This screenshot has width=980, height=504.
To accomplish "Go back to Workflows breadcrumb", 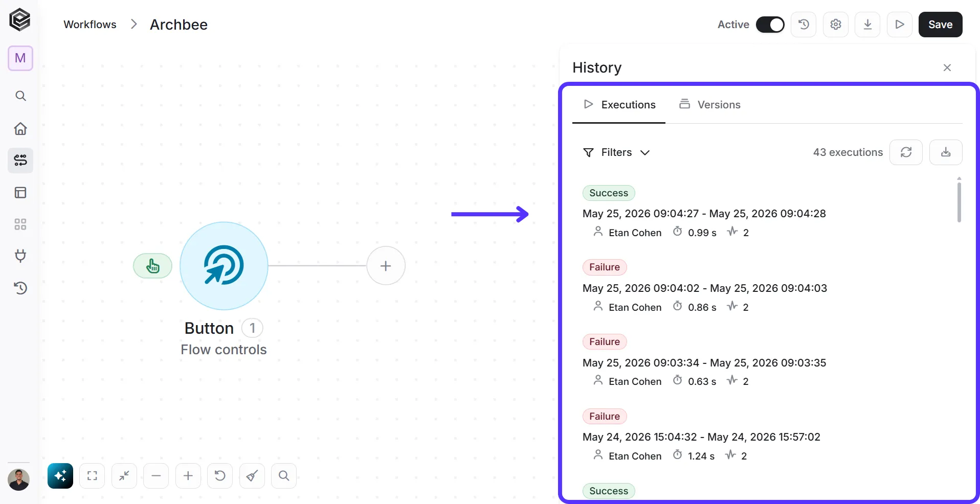I will [90, 25].
